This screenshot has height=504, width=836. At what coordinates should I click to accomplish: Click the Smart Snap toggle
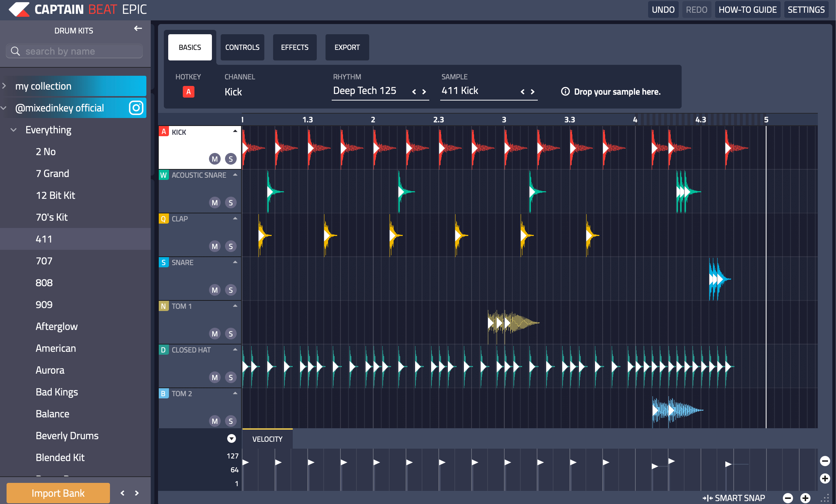(x=734, y=498)
